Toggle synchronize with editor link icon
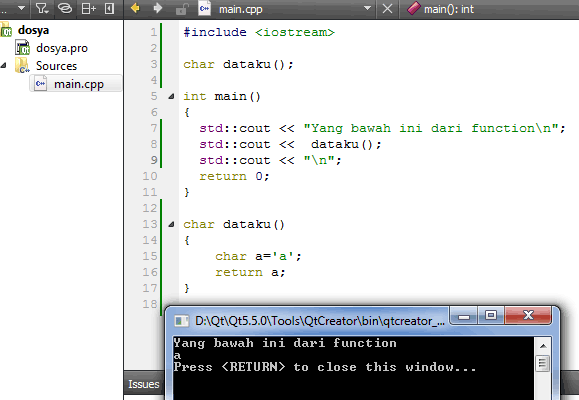The width and height of the screenshot is (579, 400). tap(65, 8)
